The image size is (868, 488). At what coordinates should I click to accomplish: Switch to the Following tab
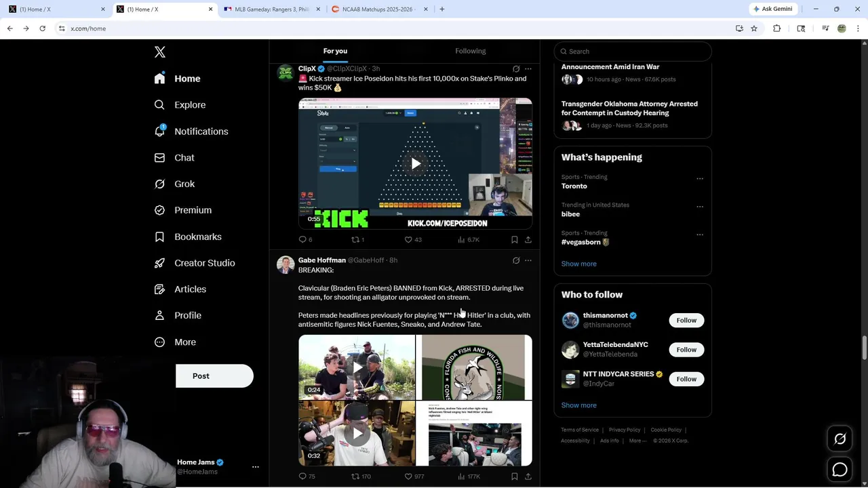click(x=471, y=51)
